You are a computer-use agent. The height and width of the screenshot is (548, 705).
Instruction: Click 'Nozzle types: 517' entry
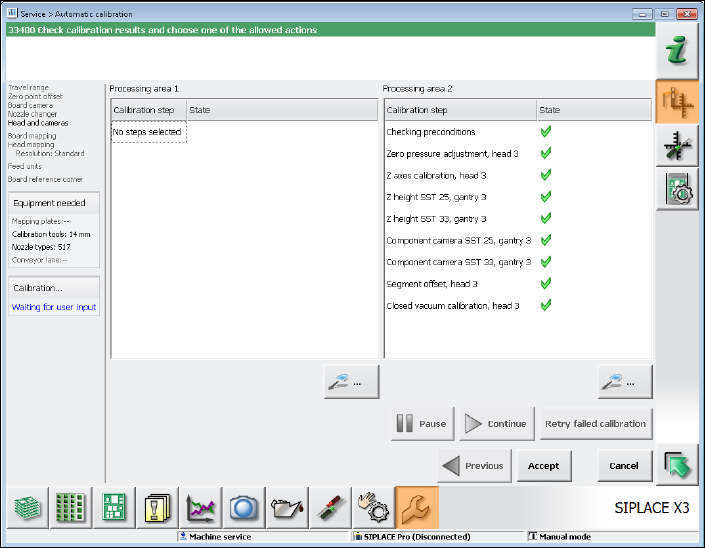click(41, 247)
